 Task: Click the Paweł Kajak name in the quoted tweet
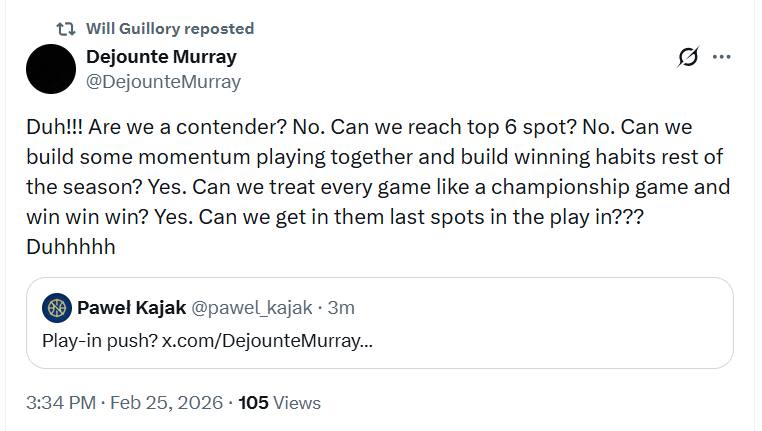coord(127,307)
